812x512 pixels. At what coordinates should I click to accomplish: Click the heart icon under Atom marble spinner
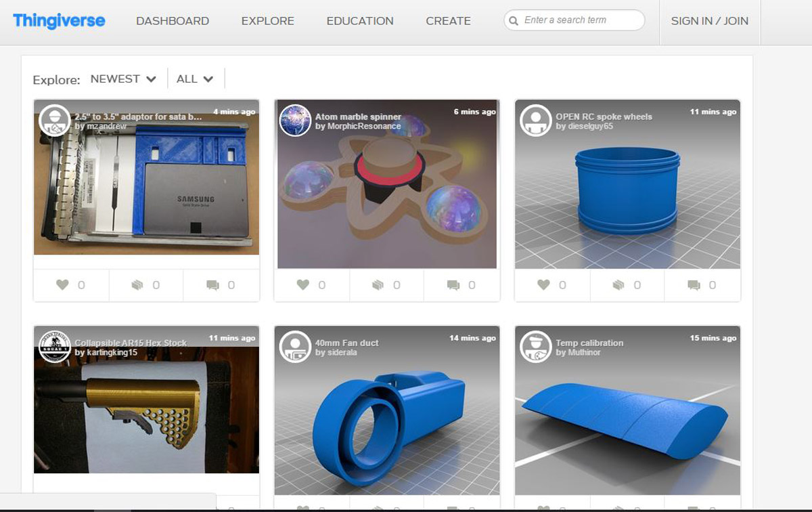pyautogui.click(x=302, y=285)
